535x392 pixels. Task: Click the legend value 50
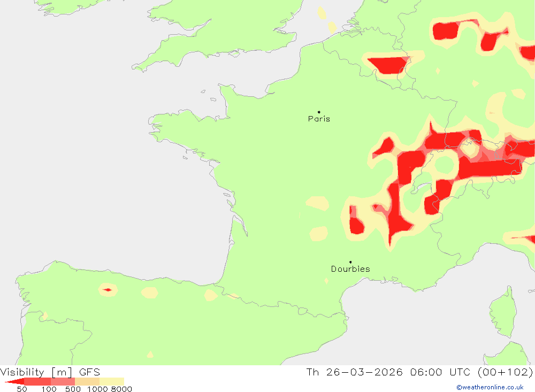[x=22, y=389]
